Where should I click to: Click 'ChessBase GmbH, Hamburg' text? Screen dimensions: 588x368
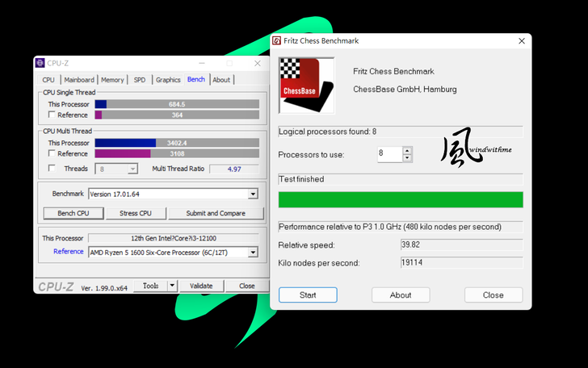(405, 90)
